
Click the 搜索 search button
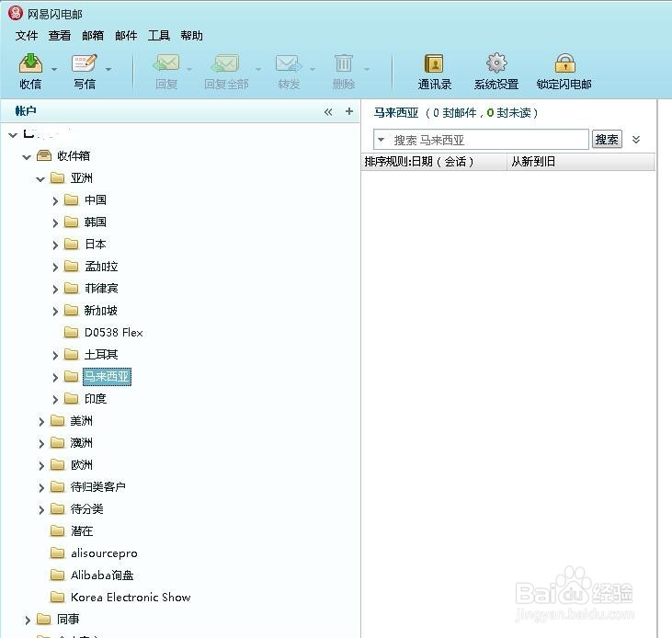tap(607, 140)
